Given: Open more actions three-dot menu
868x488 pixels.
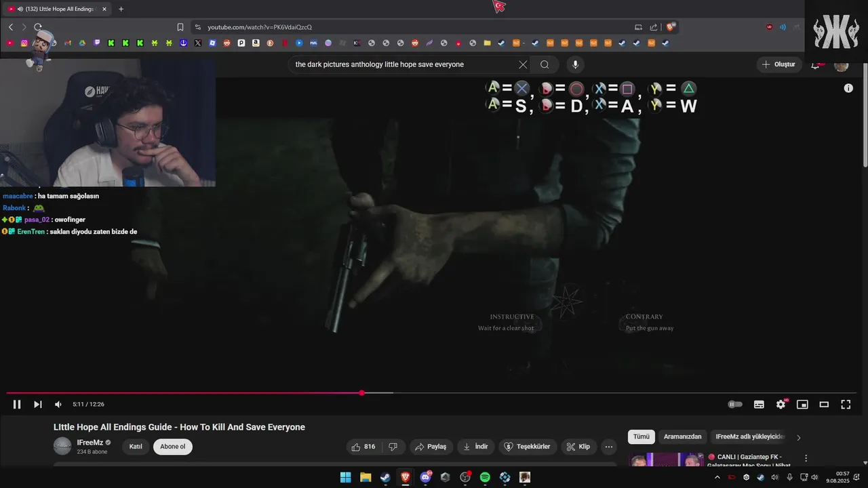Looking at the screenshot, I should point(609,447).
